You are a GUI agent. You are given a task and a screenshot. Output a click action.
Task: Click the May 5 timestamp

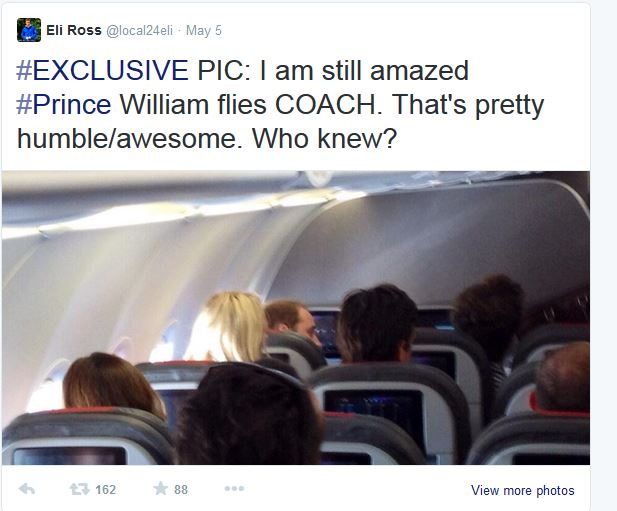pos(205,30)
